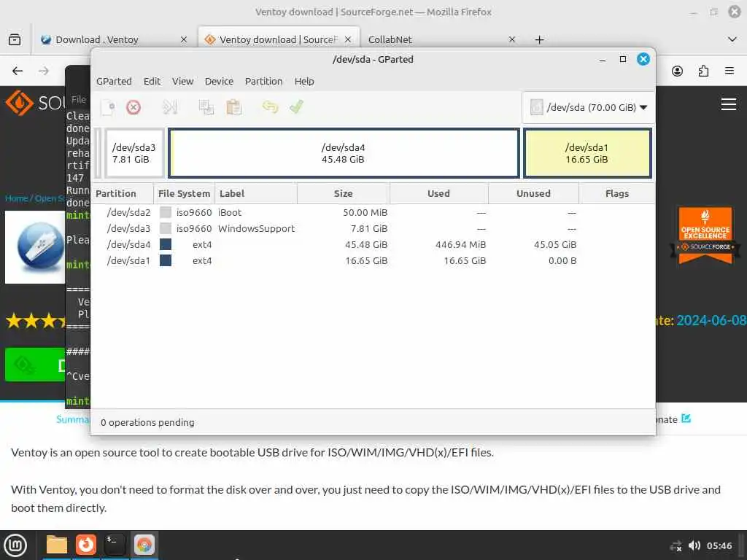
Task: Select the /dev/sda4 block in disk map
Action: (344, 153)
